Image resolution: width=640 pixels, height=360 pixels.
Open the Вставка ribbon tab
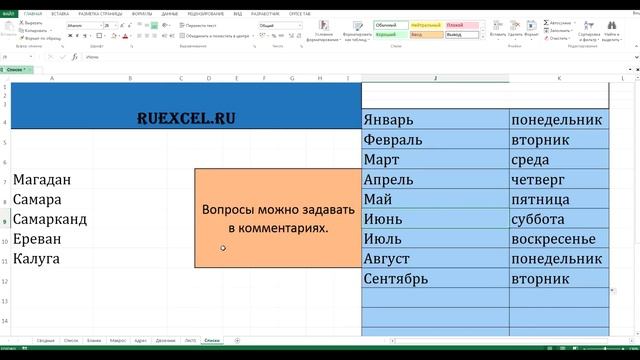60,13
